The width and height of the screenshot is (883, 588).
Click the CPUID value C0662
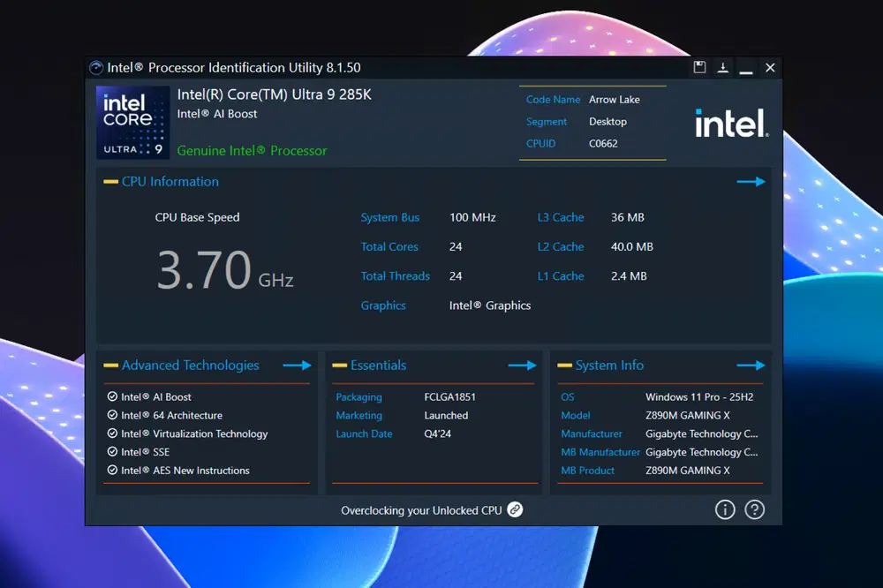tap(603, 144)
